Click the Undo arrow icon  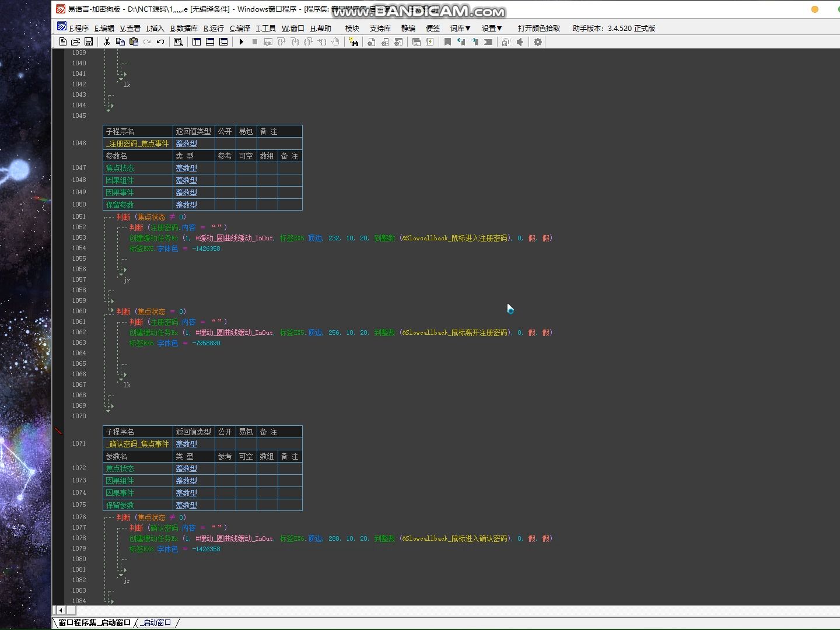click(x=160, y=42)
